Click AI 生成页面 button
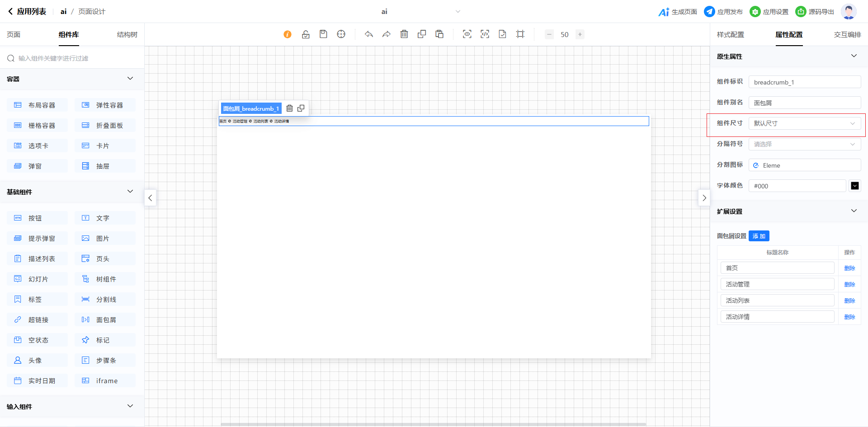 pos(678,12)
